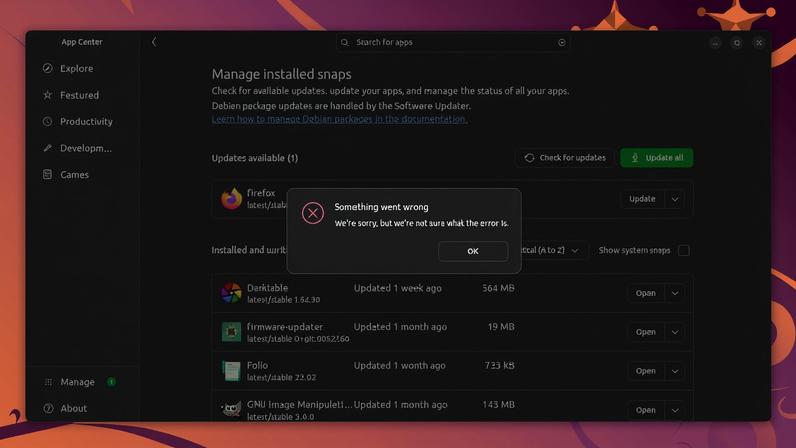Image resolution: width=796 pixels, height=448 pixels.
Task: Click the Games icon in sidebar
Action: [x=47, y=174]
